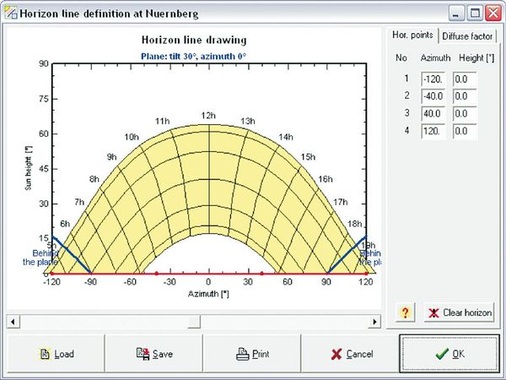
Task: Edit azimuth field of point 1
Action: click(x=433, y=79)
